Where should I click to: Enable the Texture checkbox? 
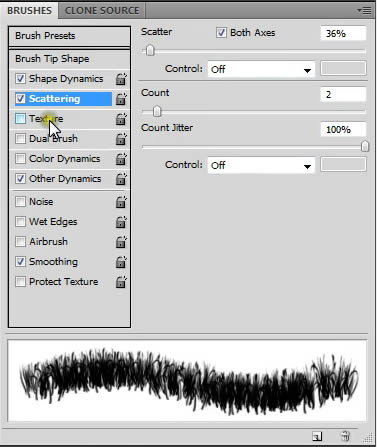20,118
